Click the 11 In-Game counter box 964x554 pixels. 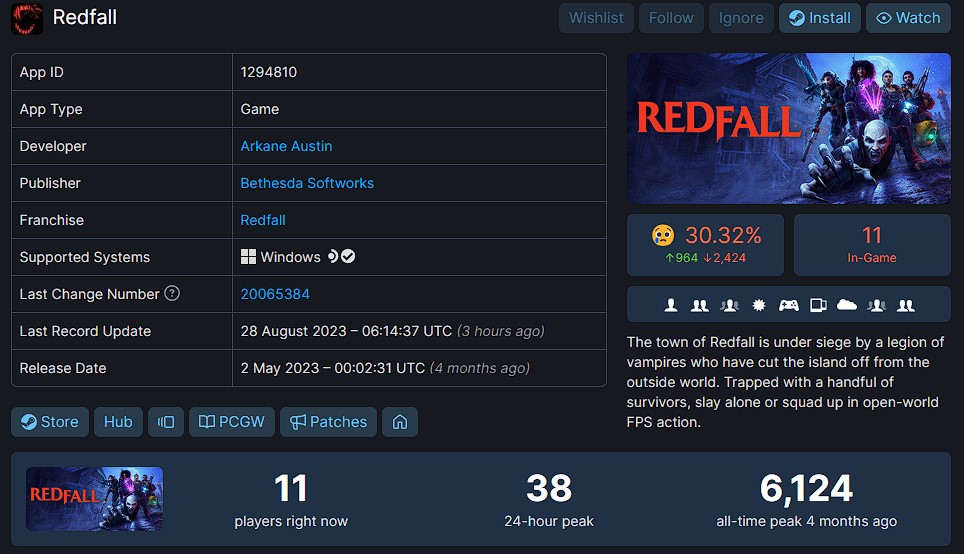click(x=872, y=245)
